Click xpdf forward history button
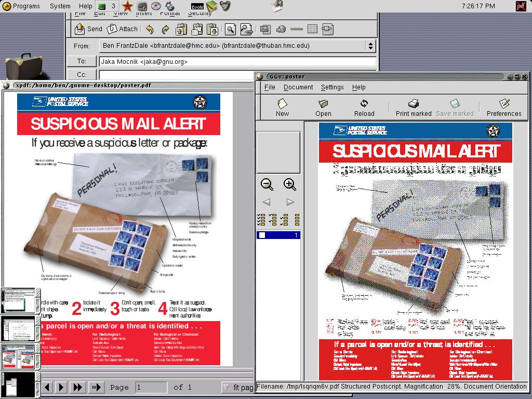 pyautogui.click(x=96, y=387)
